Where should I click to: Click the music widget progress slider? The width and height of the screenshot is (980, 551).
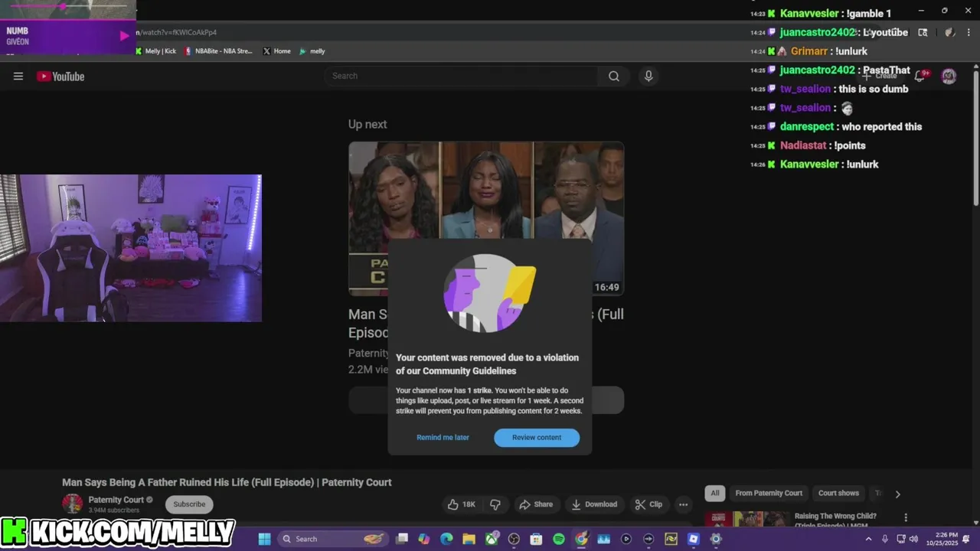click(x=69, y=6)
